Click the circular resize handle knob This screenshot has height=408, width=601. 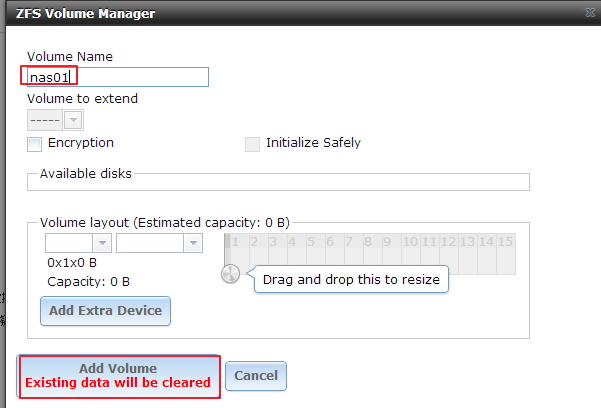click(x=230, y=274)
